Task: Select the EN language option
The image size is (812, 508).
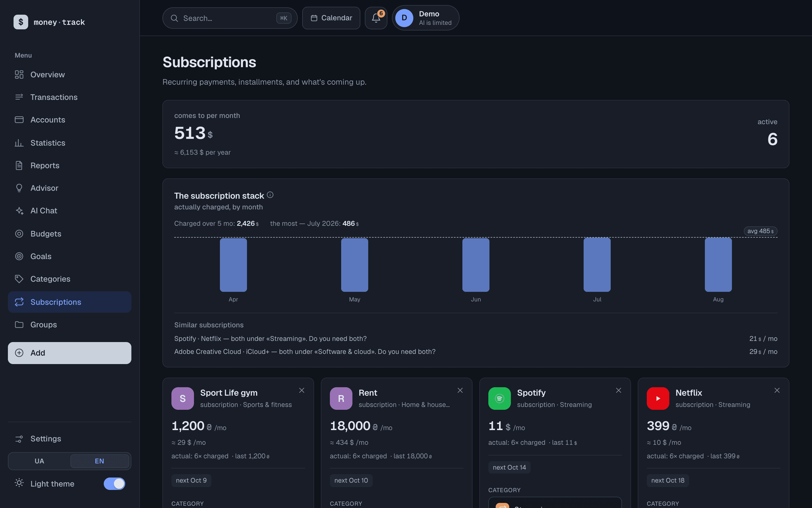Action: click(99, 461)
